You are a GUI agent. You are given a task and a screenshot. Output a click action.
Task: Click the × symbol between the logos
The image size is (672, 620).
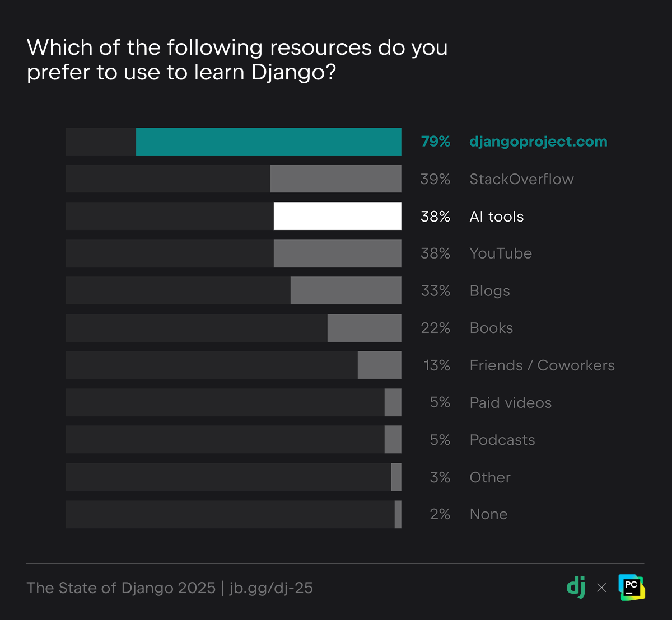tap(601, 588)
